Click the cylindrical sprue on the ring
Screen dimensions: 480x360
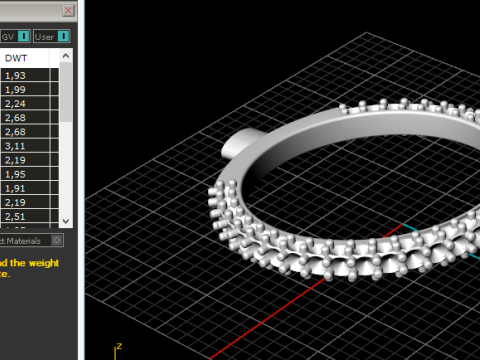pos(242,143)
